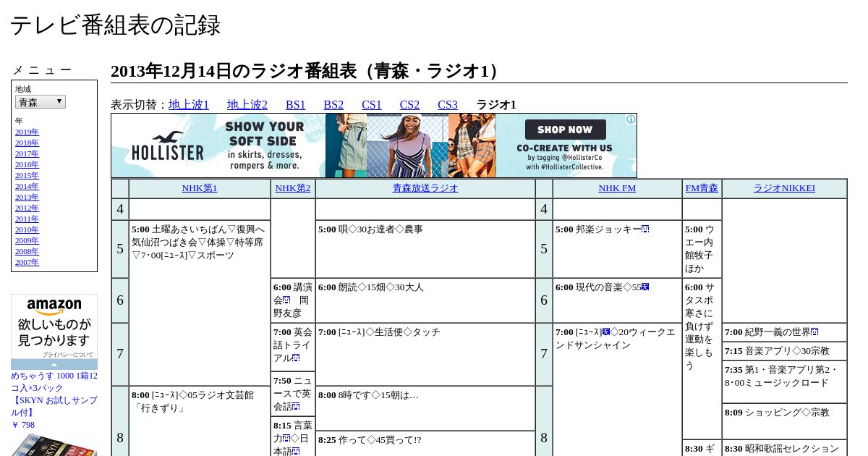Open the ラジオNIKKEI station link
This screenshot has height=456, width=868.
[784, 188]
